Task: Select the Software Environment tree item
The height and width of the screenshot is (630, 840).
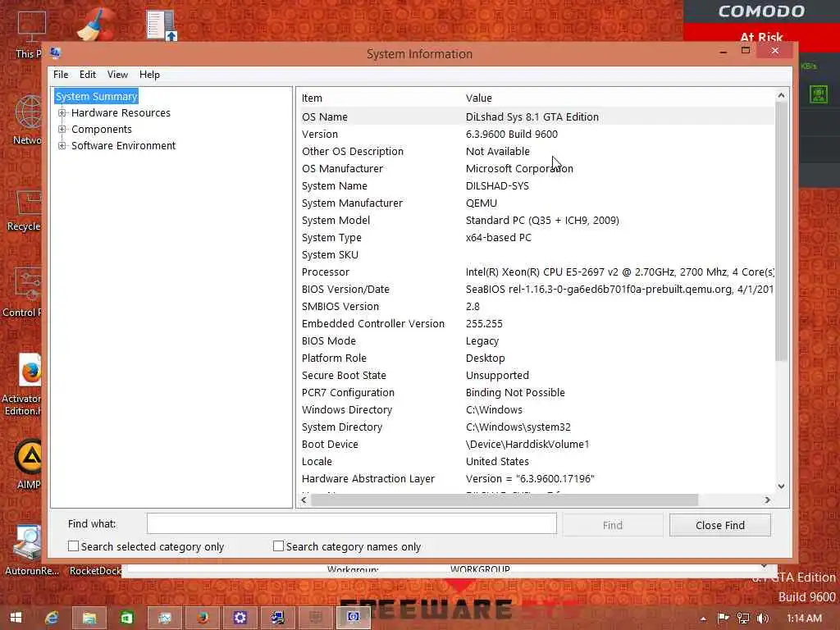Action: 123,146
